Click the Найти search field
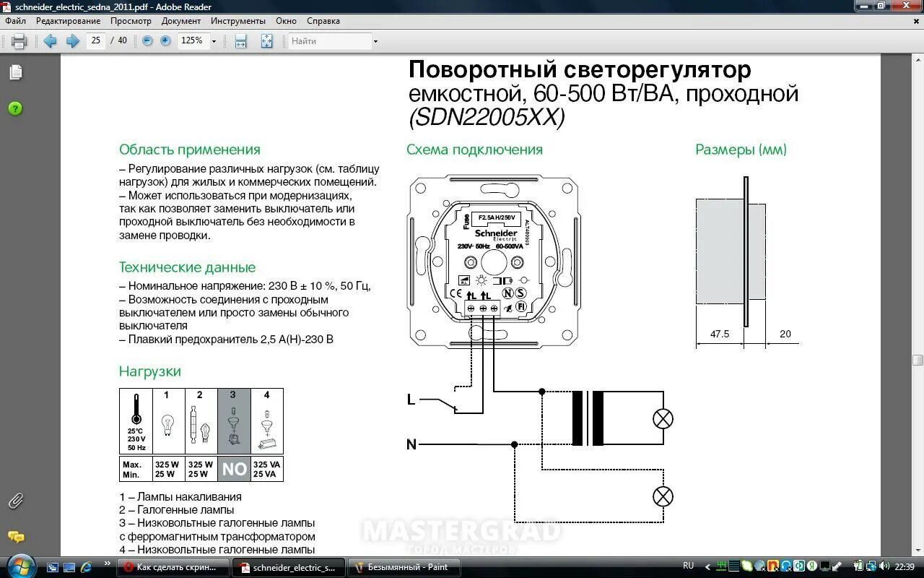 point(330,41)
